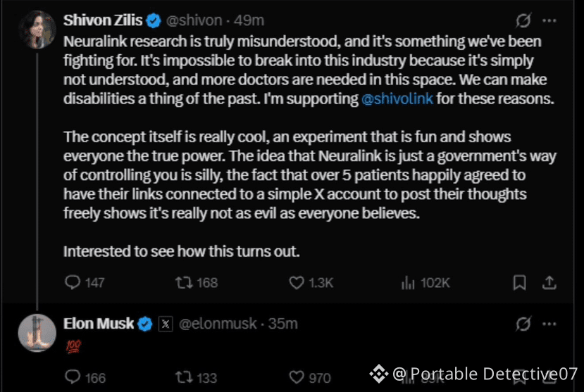Open Shivon Zilis profile name

pos(103,20)
